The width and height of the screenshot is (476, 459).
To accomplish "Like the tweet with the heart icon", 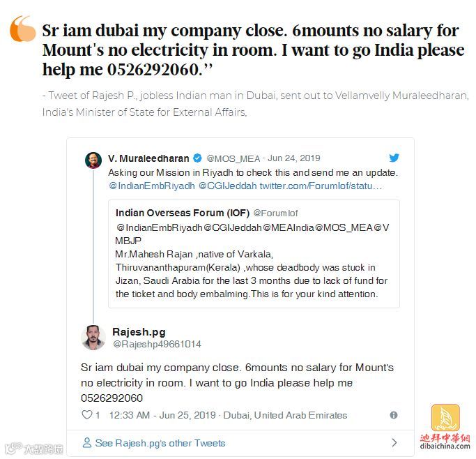I will [87, 414].
